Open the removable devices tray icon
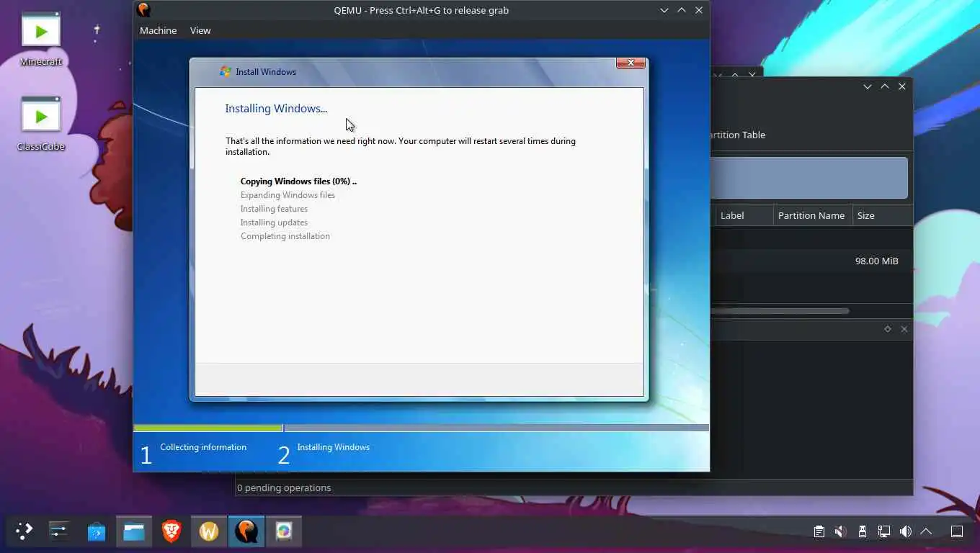Viewport: 980px width, 553px height. pos(862,531)
